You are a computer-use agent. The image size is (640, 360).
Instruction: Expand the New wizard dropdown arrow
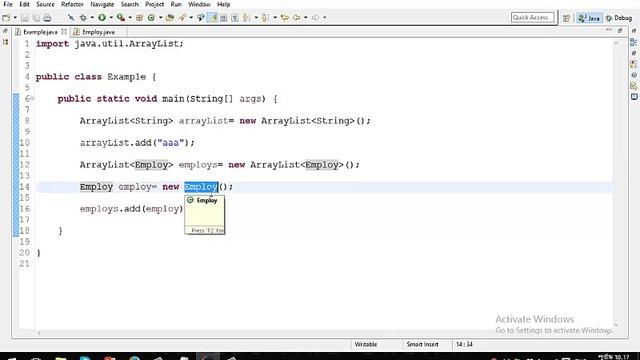coord(15,18)
